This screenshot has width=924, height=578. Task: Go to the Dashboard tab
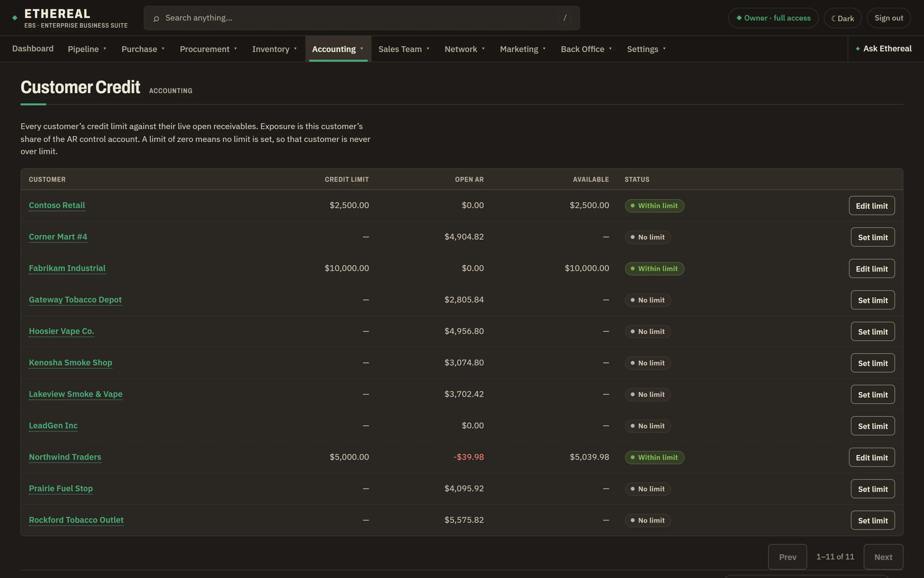pyautogui.click(x=33, y=48)
